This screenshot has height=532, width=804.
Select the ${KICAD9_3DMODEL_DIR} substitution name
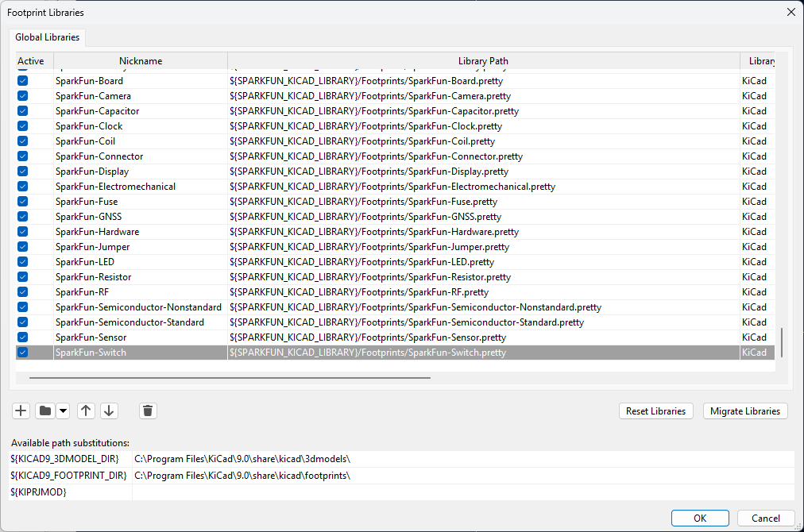click(70, 459)
